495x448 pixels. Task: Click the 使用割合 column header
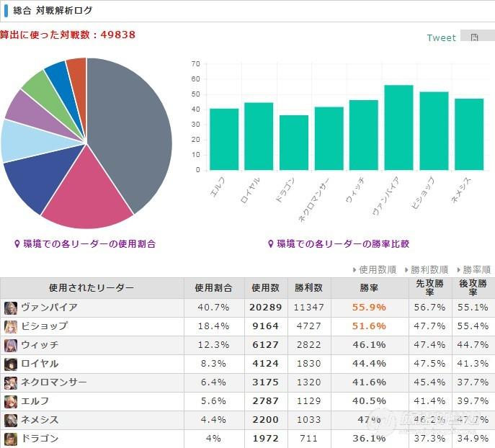[214, 287]
